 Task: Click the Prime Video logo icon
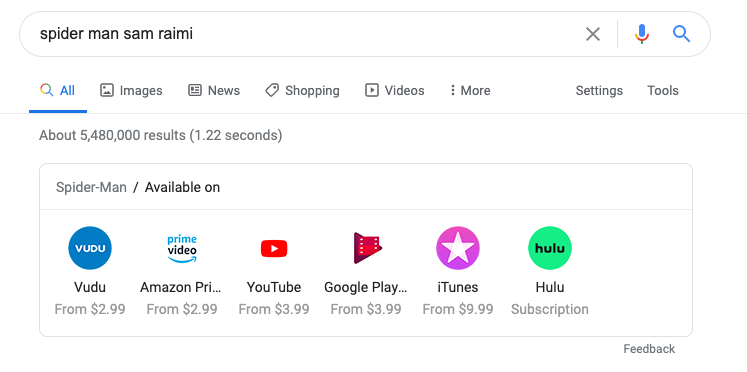pyautogui.click(x=182, y=248)
